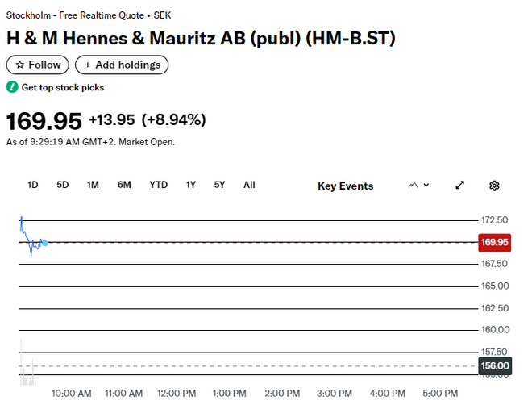Click the red 169.95 current price tag
The height and width of the screenshot is (409, 532).
point(494,242)
